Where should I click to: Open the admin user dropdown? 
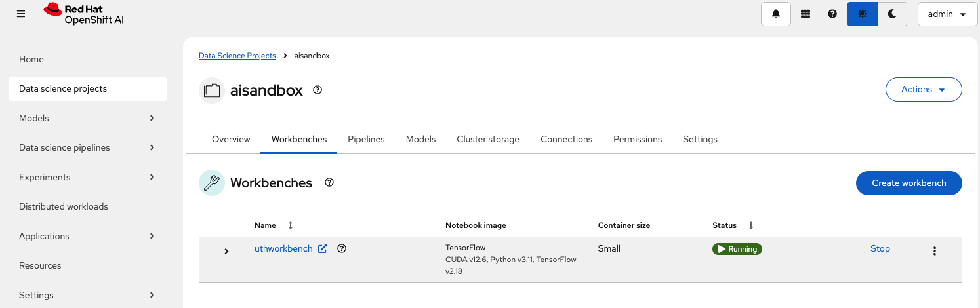tap(947, 14)
